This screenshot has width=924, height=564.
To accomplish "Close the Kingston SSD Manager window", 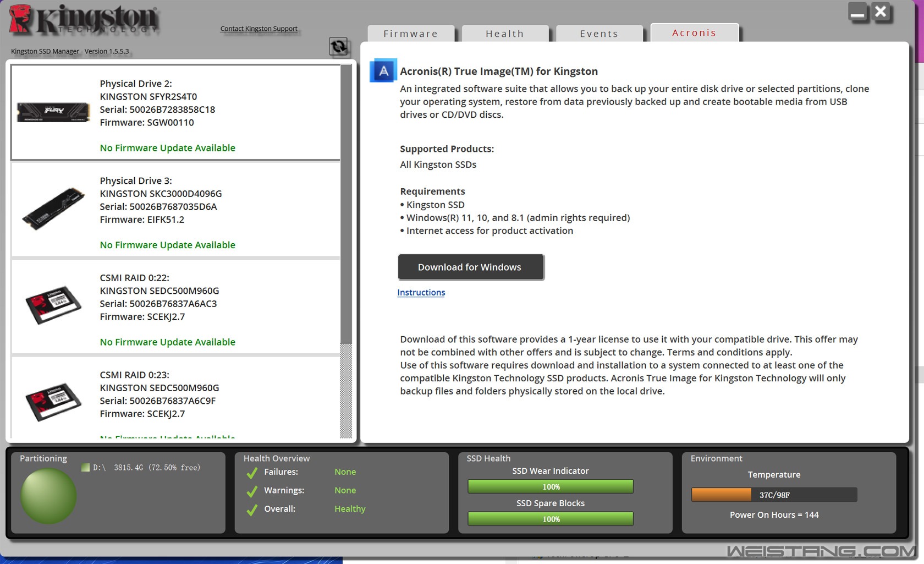I will pos(881,12).
